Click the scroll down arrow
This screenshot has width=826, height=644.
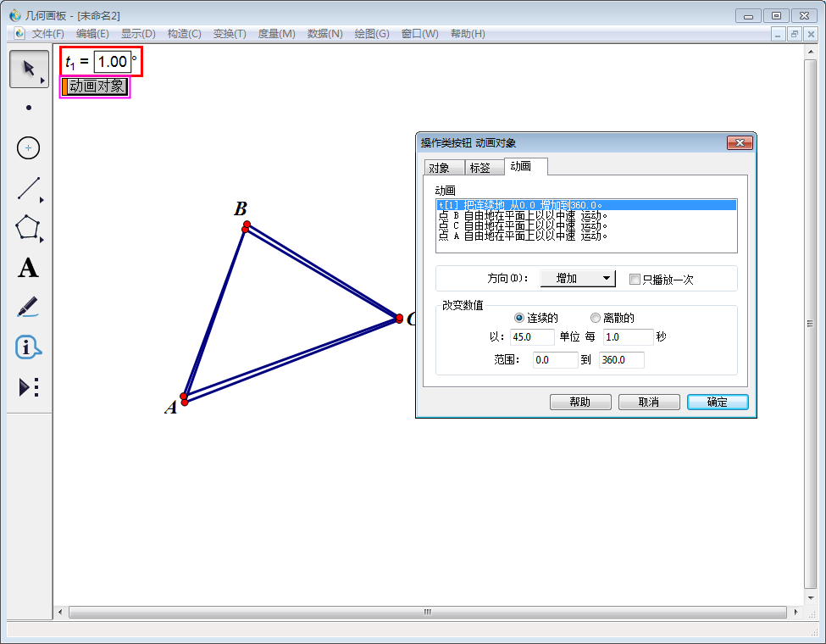(810, 597)
